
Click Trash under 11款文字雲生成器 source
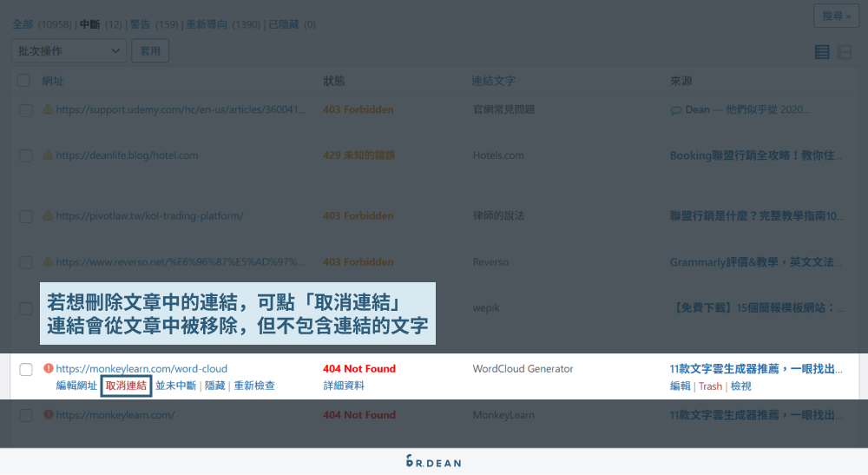click(x=710, y=386)
